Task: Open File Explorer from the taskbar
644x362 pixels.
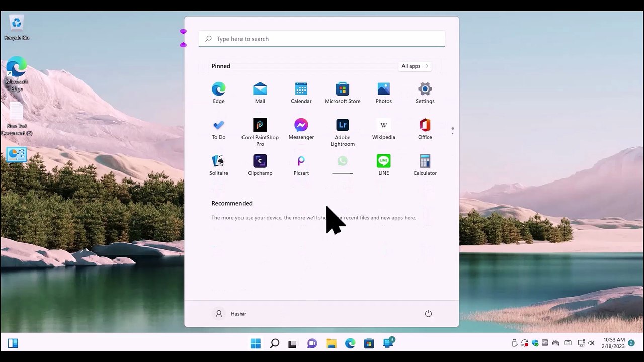Action: [331, 343]
